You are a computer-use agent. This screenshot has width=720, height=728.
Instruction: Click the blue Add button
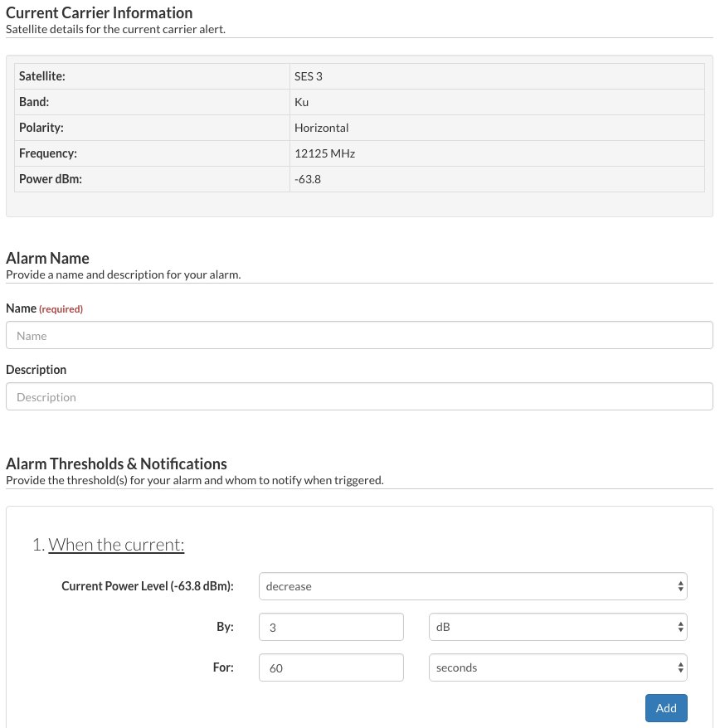point(666,708)
